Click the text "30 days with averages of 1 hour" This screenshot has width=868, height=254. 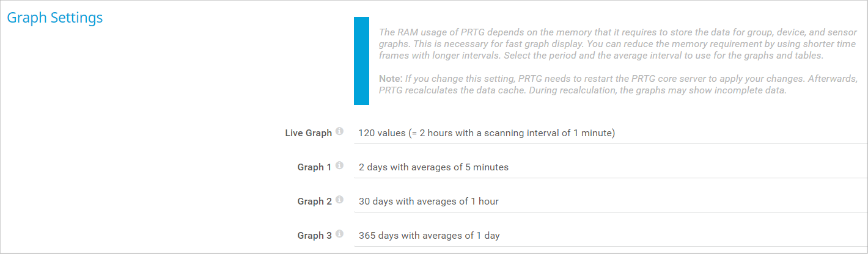coord(428,201)
